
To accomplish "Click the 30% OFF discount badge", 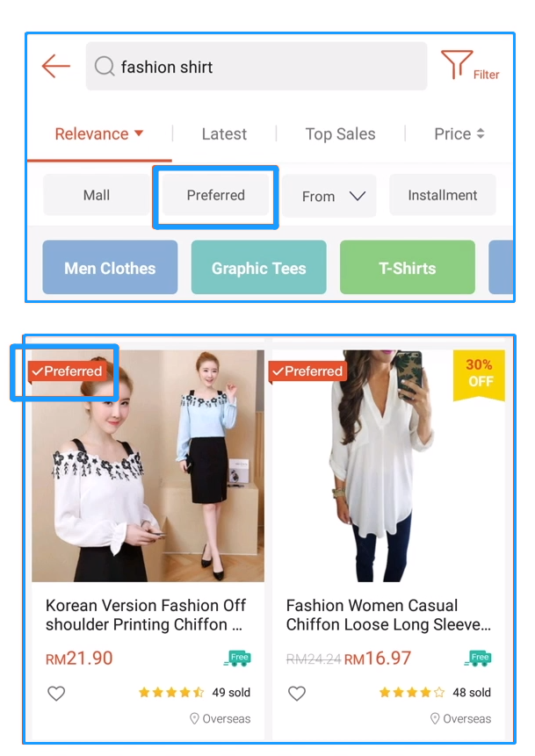I will 479,375.
